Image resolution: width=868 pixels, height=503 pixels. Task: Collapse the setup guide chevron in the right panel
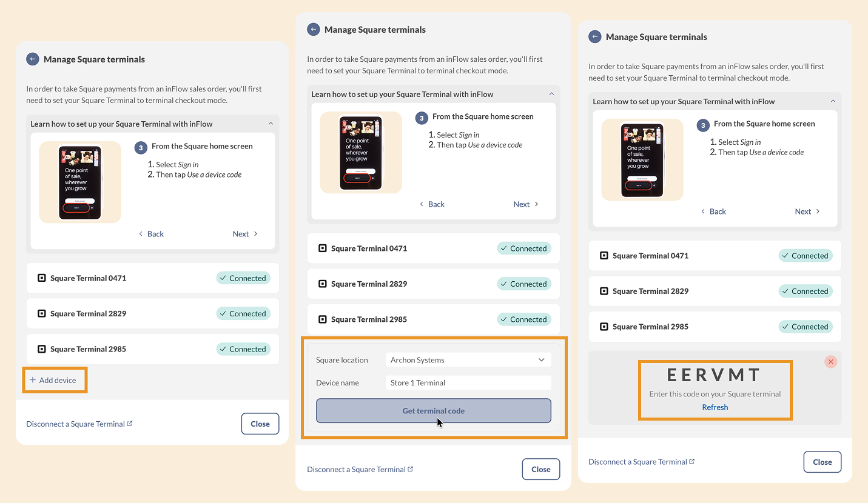(x=833, y=101)
